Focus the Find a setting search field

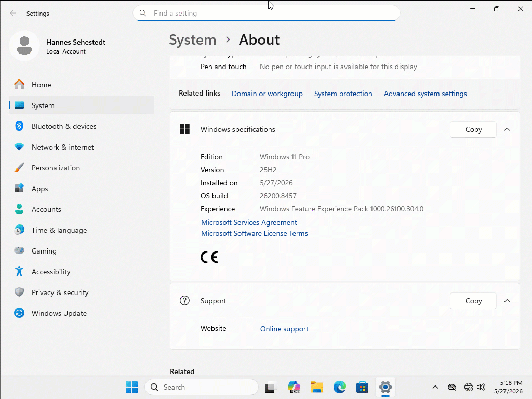tap(267, 13)
